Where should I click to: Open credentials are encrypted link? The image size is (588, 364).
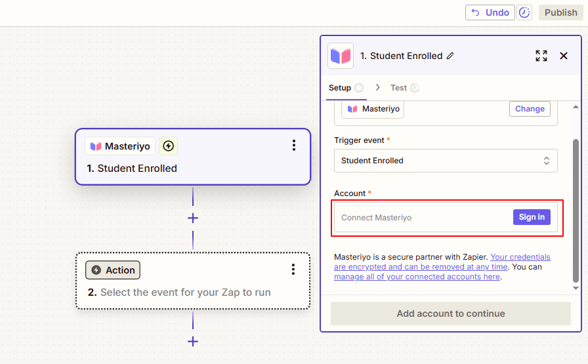[442, 262]
